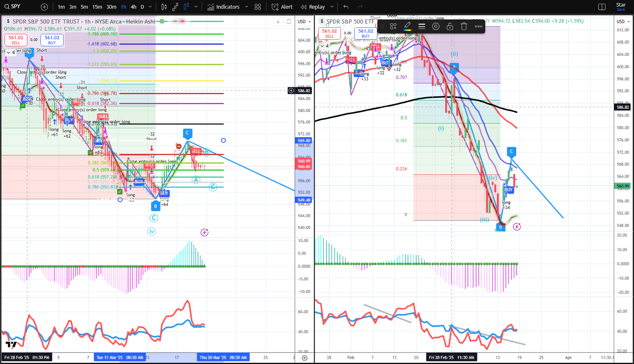
Task: Select the blue C marker on right chart
Action: [511, 152]
